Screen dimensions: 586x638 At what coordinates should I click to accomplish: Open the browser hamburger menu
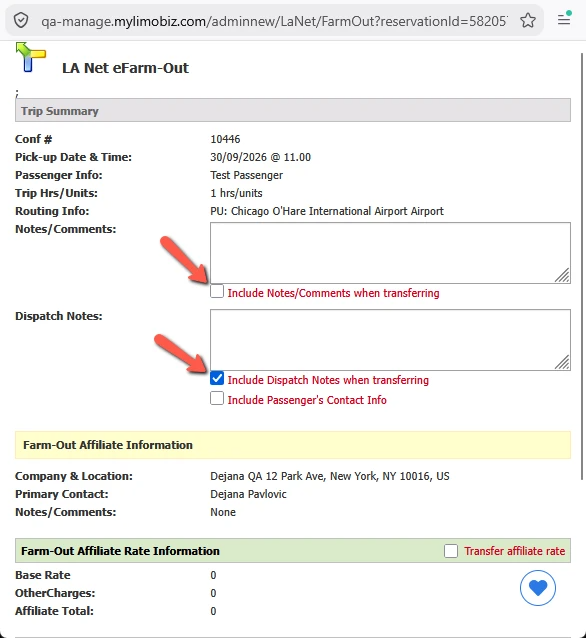point(564,19)
